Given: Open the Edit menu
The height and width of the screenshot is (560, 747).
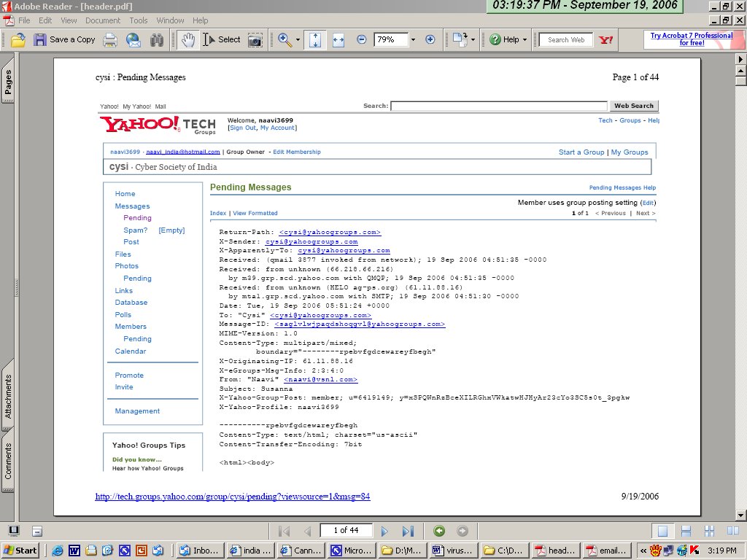Looking at the screenshot, I should (45, 20).
